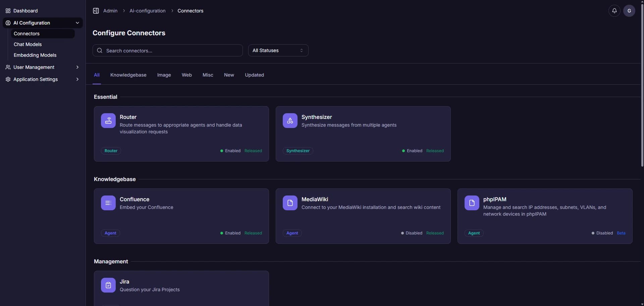Select the Updated filter tab
This screenshot has width=644, height=306.
254,75
